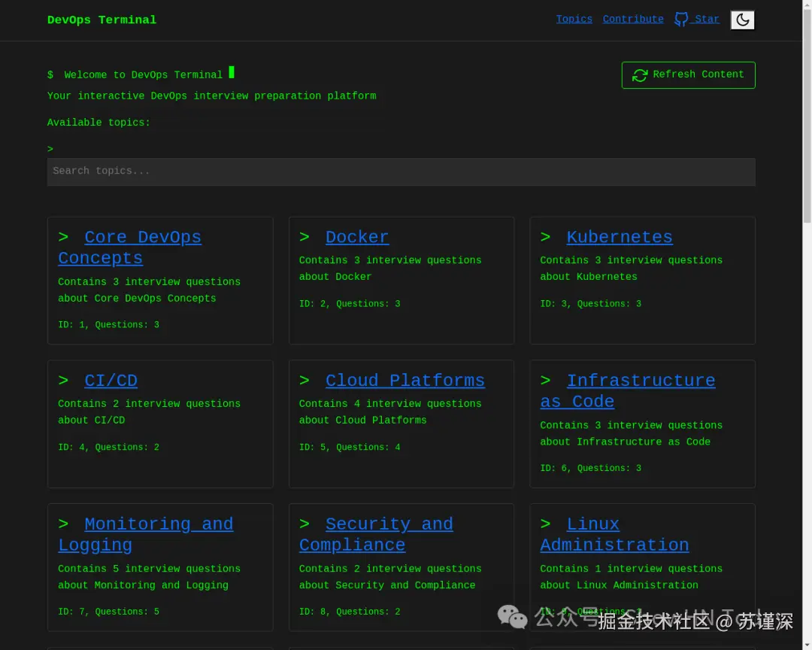Image resolution: width=812 pixels, height=650 pixels.
Task: Click text 'ID: 2, Questions: 3'
Action: click(x=350, y=304)
